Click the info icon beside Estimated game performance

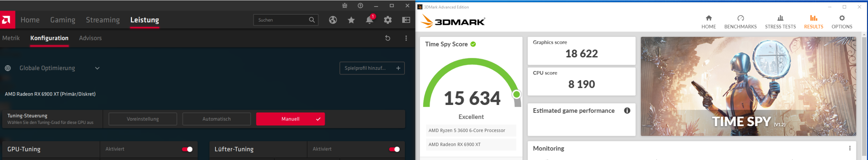[627, 110]
